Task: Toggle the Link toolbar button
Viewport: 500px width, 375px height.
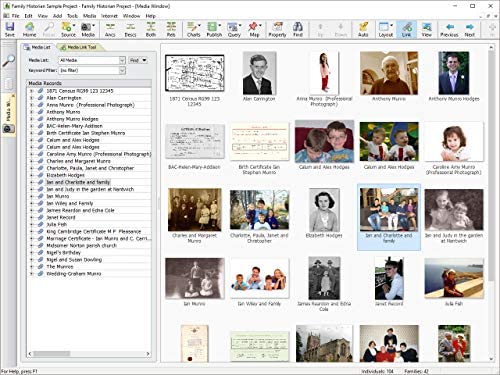Action: point(406,29)
